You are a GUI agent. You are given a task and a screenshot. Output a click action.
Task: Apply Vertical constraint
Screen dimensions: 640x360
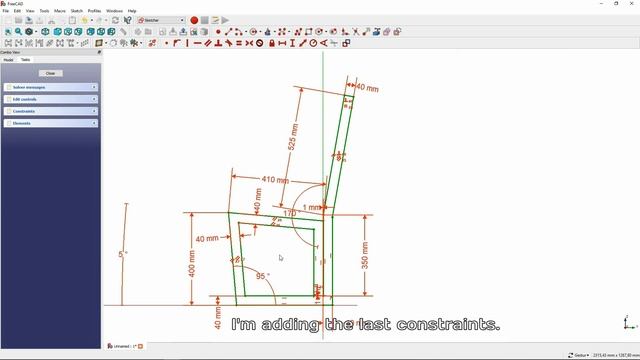pyautogui.click(x=187, y=43)
